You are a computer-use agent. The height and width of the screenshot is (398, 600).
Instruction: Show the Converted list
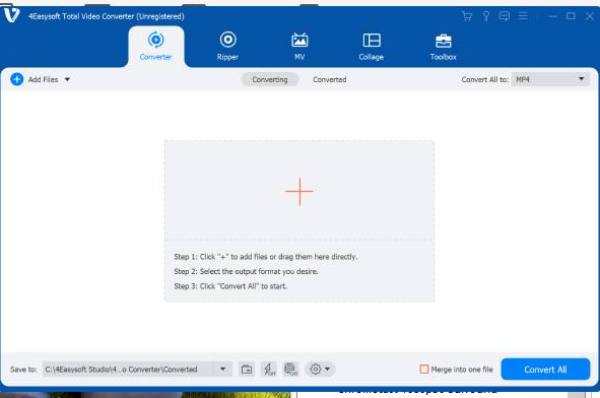329,80
